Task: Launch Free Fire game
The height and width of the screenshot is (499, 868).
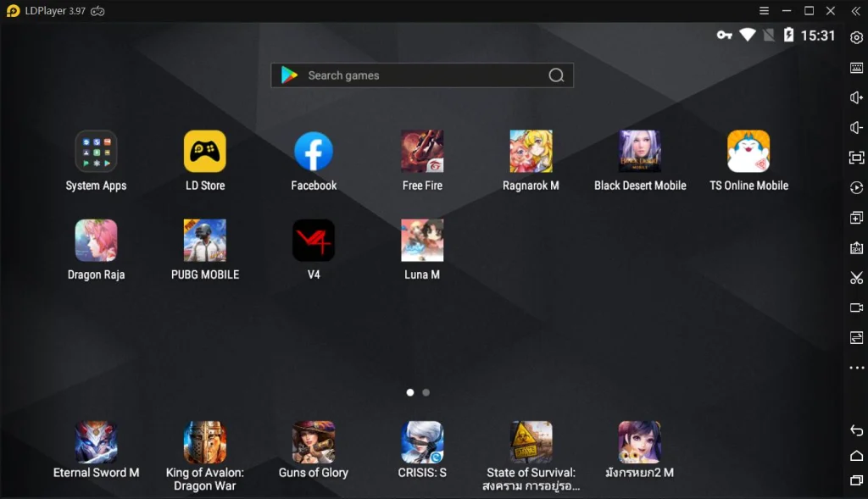Action: (422, 152)
